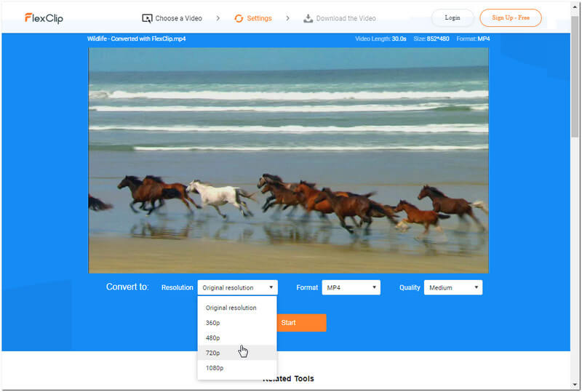Screen dimensions: 582x392
Task: Click scrollbar down arrow
Action: click(x=575, y=385)
